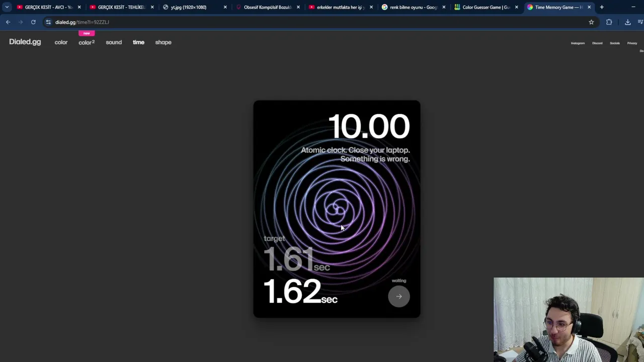The height and width of the screenshot is (362, 644).
Task: Switch to the Color Guesser Game tab
Action: point(486,7)
